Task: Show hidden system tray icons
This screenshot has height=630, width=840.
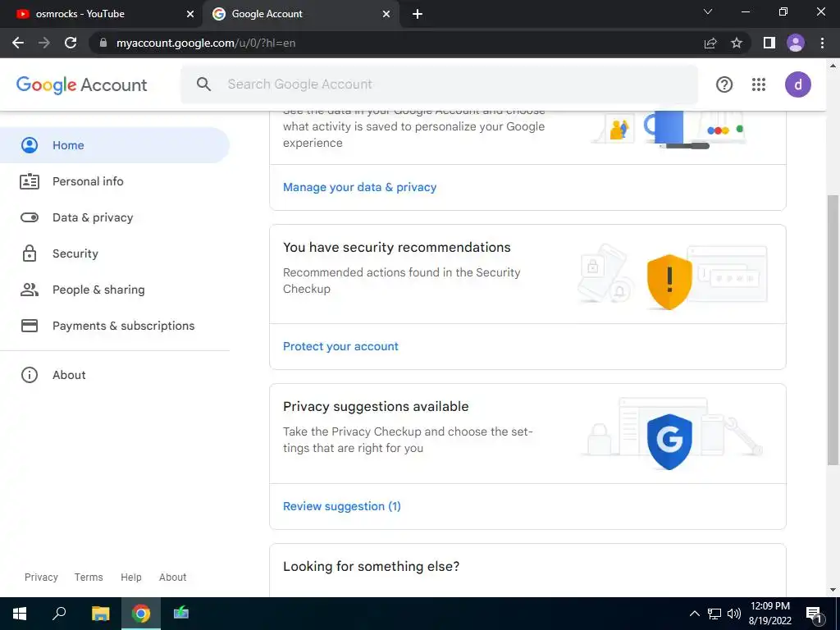Action: [x=694, y=614]
